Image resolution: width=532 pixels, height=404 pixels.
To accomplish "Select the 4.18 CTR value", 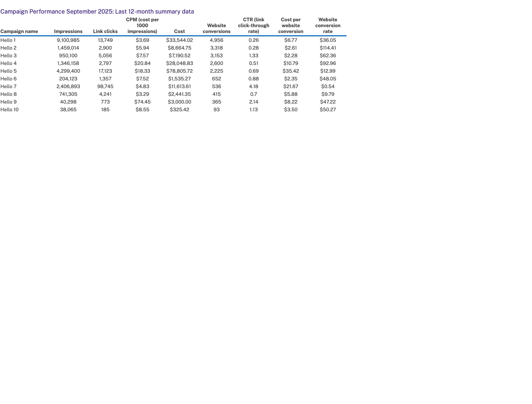I will point(254,87).
